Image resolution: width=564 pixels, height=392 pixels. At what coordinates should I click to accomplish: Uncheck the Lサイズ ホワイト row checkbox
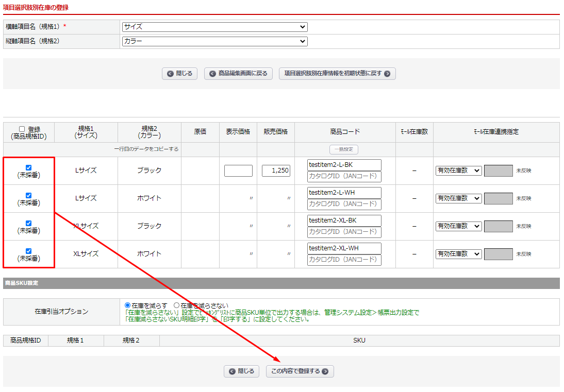click(x=28, y=195)
